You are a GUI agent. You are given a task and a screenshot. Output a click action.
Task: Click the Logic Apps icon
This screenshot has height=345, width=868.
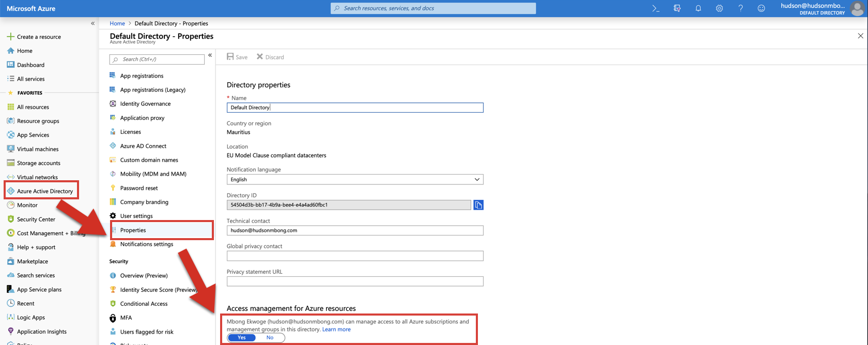pos(10,317)
